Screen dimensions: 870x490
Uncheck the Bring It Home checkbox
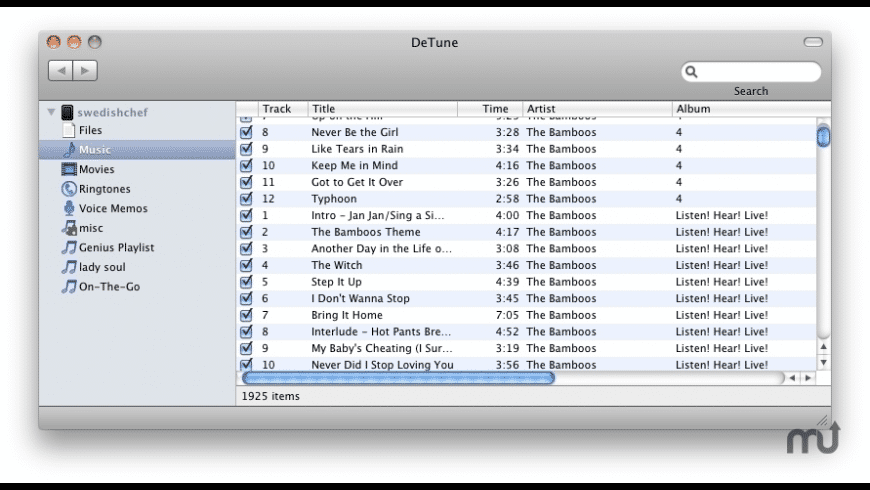[246, 315]
